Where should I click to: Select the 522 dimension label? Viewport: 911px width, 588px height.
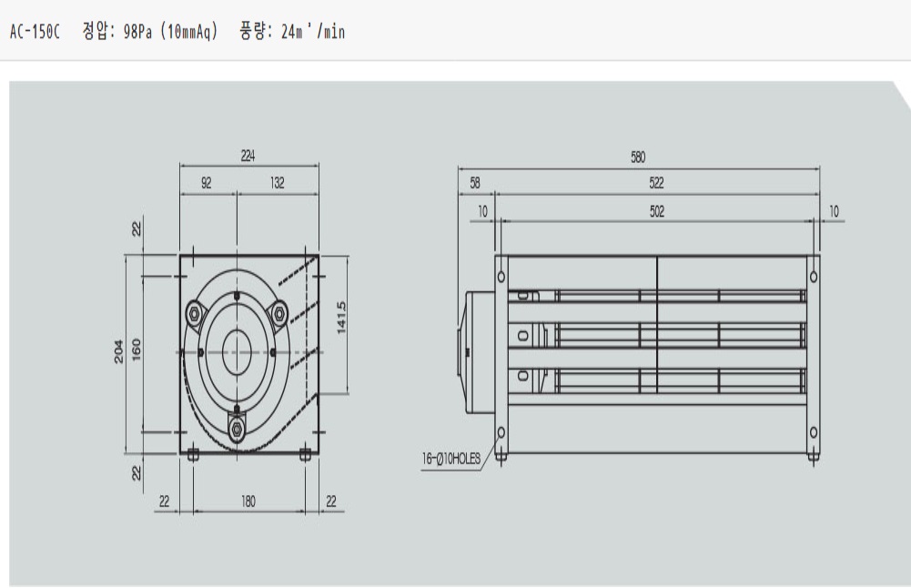656,183
